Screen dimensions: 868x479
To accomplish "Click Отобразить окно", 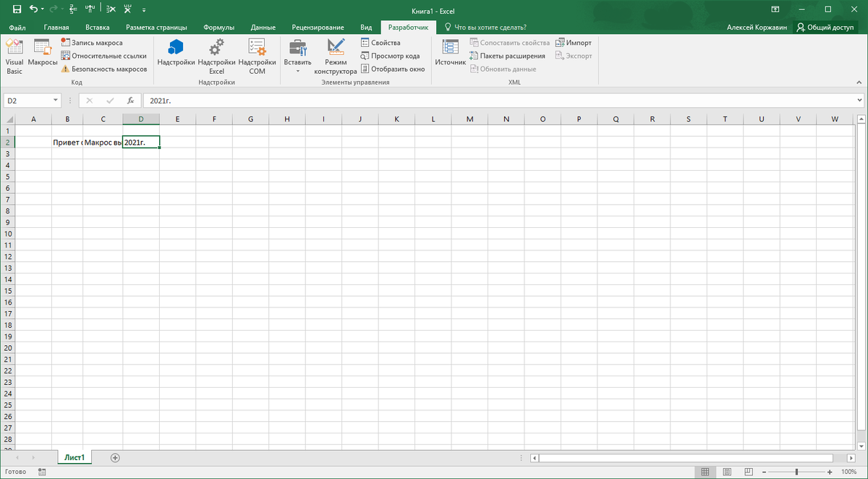I will pyautogui.click(x=392, y=69).
